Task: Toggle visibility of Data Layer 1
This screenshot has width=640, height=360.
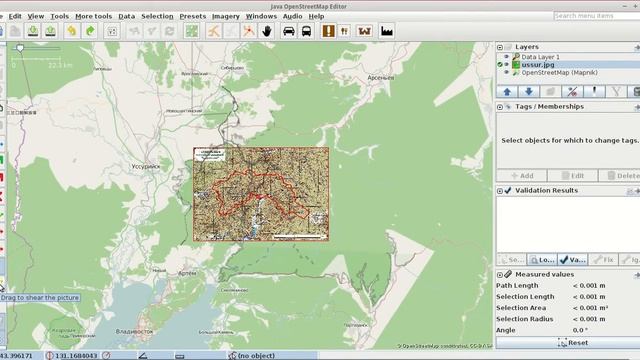Action: click(507, 57)
